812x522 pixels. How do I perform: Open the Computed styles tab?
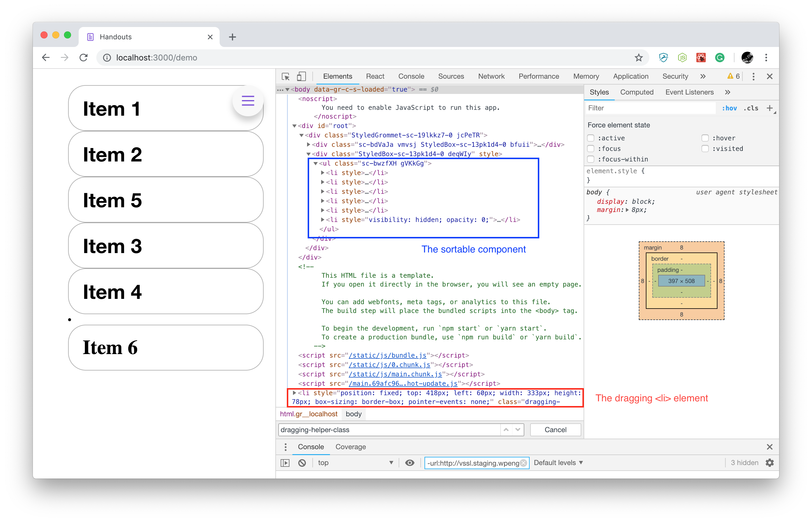click(x=636, y=92)
